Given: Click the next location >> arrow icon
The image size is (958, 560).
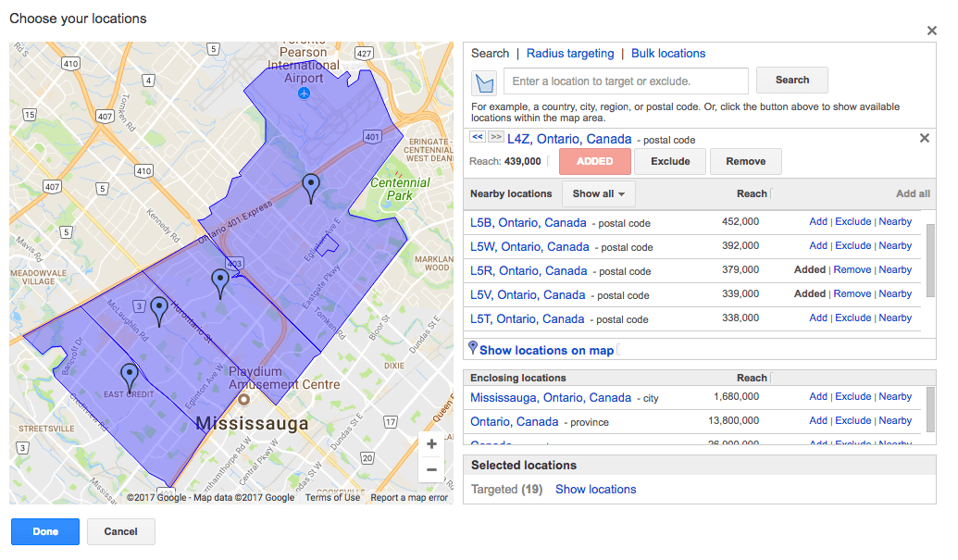Looking at the screenshot, I should [496, 137].
